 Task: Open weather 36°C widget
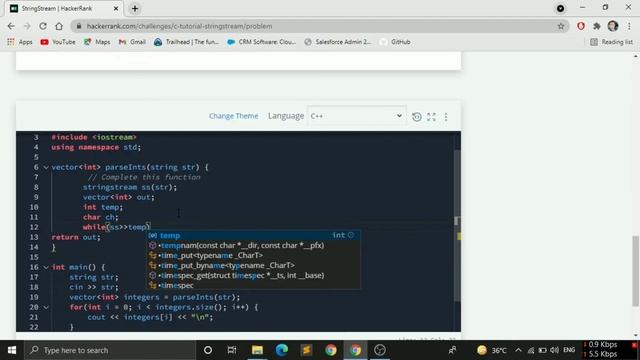[x=492, y=350]
